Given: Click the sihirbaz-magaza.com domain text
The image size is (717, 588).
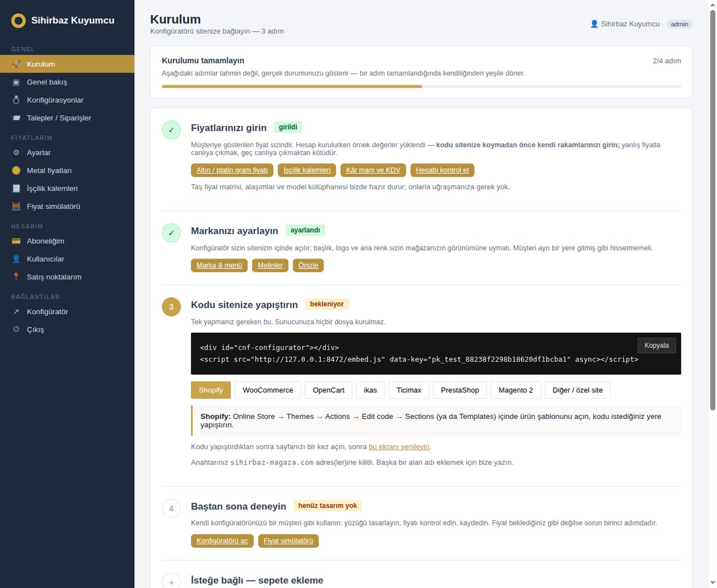Looking at the screenshot, I should [x=272, y=462].
